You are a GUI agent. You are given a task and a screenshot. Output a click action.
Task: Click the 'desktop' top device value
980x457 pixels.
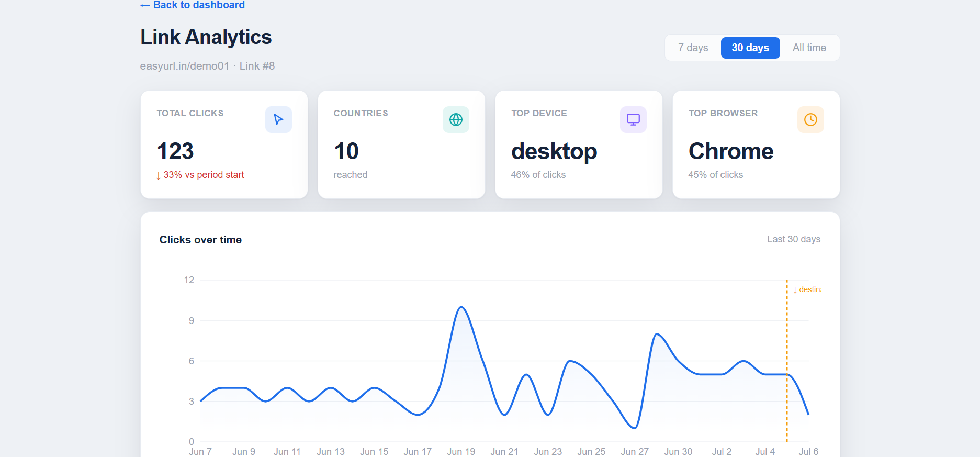[554, 151]
